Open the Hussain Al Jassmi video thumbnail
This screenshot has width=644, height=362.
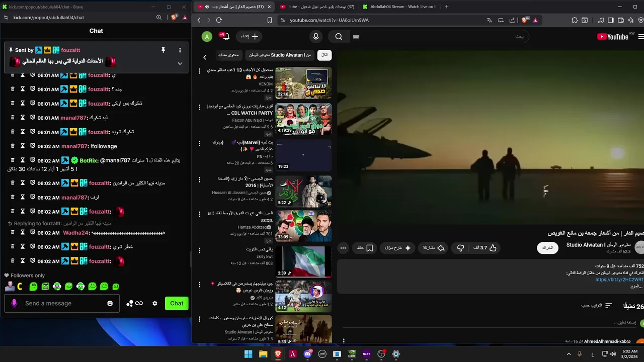coord(303,191)
